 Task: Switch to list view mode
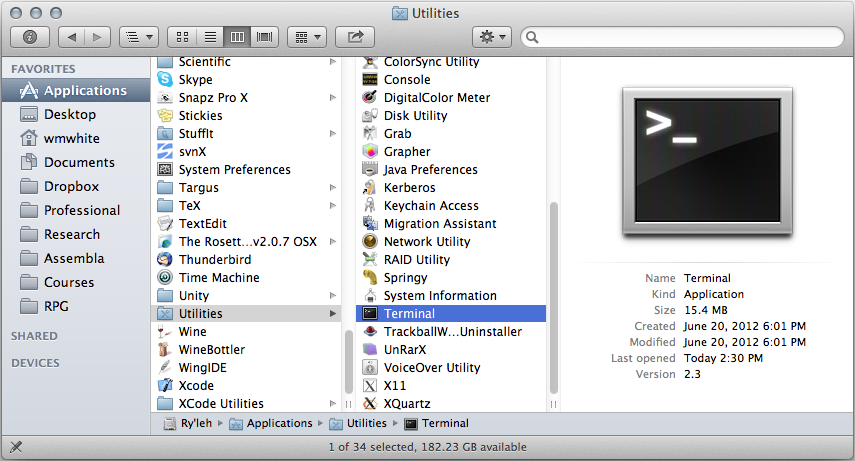coord(210,37)
